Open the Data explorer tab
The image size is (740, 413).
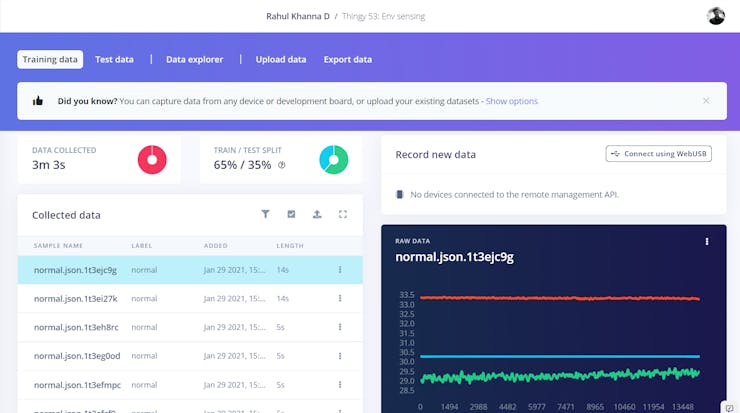(x=194, y=59)
